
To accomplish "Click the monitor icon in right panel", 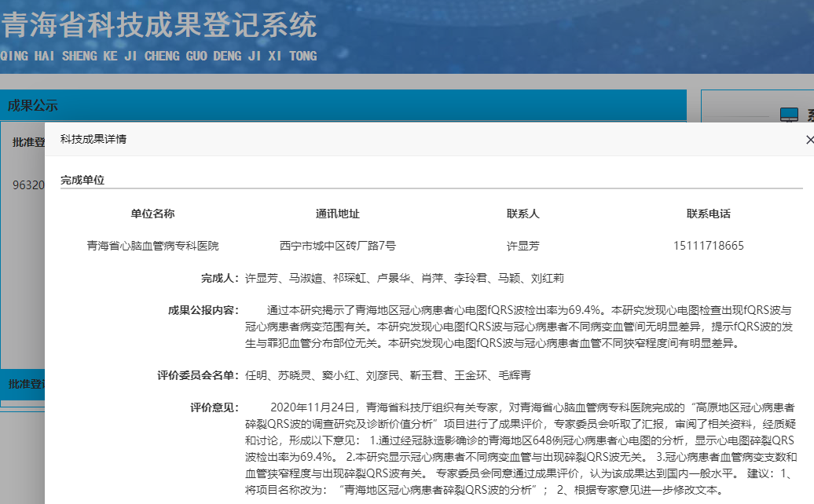I will click(789, 114).
